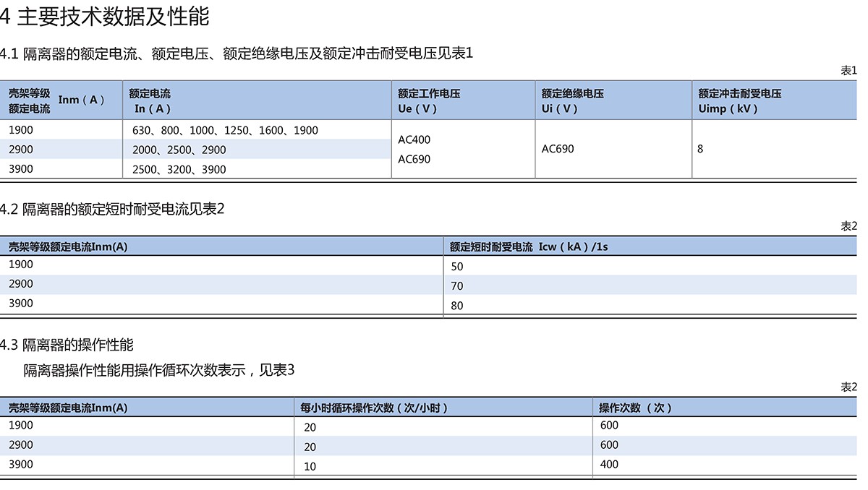Click the cell listing 2000、2500、2900

coord(179,150)
